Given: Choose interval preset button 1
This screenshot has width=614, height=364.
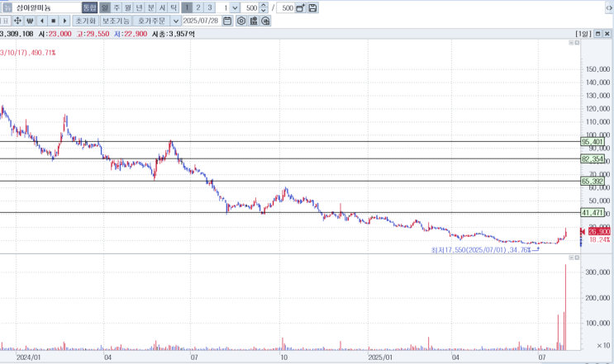Looking at the screenshot, I should tap(187, 7).
